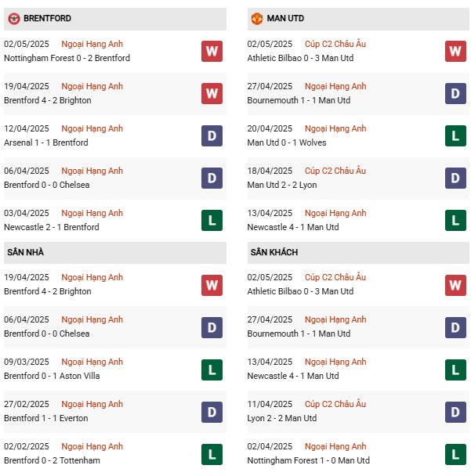Click the Man Utd 0 - 1 Wolves result
This screenshot has width=471, height=476.
(287, 142)
